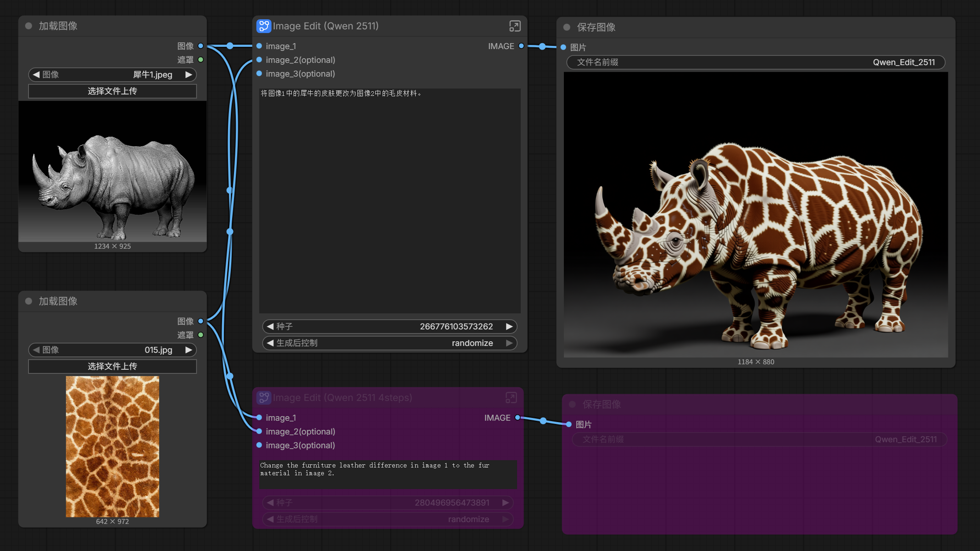The image size is (980, 551).
Task: Click expand icon on Qwen 2511 4steps node
Action: click(x=511, y=398)
